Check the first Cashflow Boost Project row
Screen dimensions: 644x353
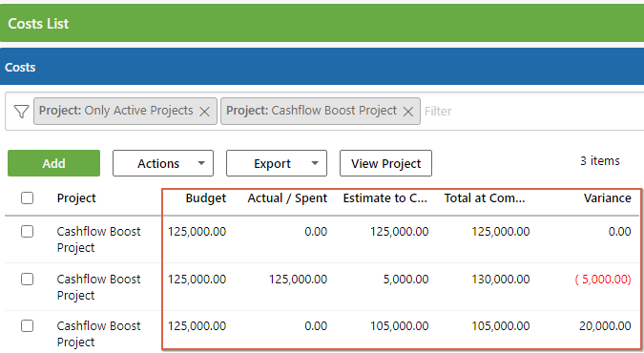tap(27, 232)
